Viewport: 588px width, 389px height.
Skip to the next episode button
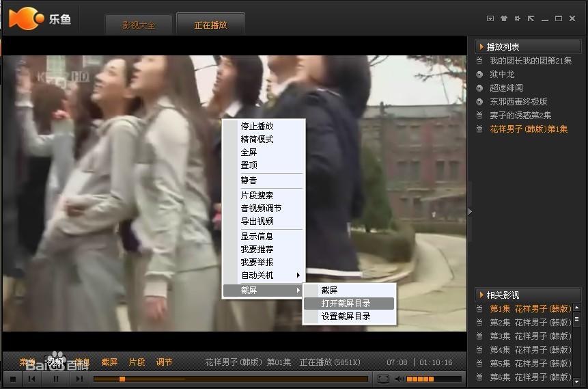click(x=79, y=379)
